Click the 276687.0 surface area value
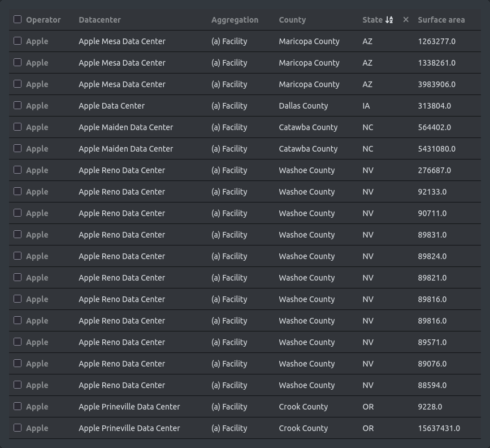The image size is (490, 448). coord(435,170)
